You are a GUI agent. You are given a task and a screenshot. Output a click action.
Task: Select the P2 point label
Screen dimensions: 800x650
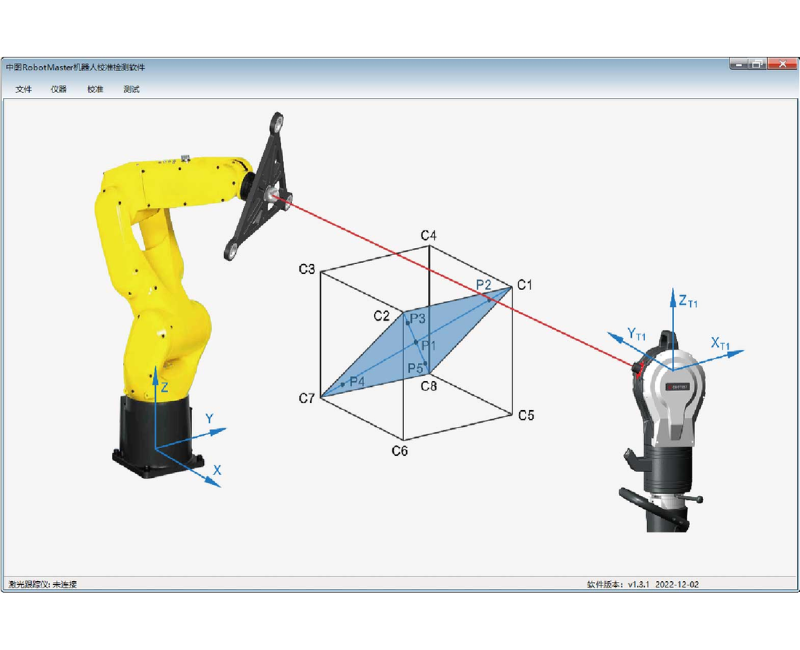(484, 285)
